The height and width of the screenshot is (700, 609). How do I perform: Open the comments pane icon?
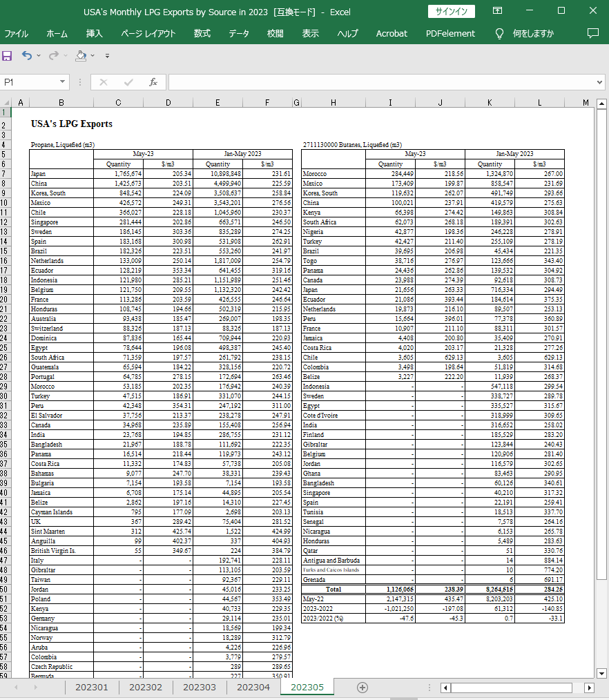[593, 34]
